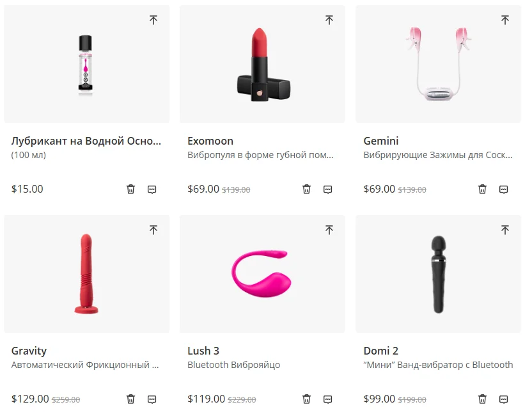Open the black wand Domi 2 image
Viewport: 532px width, 416px height.
tap(438, 274)
